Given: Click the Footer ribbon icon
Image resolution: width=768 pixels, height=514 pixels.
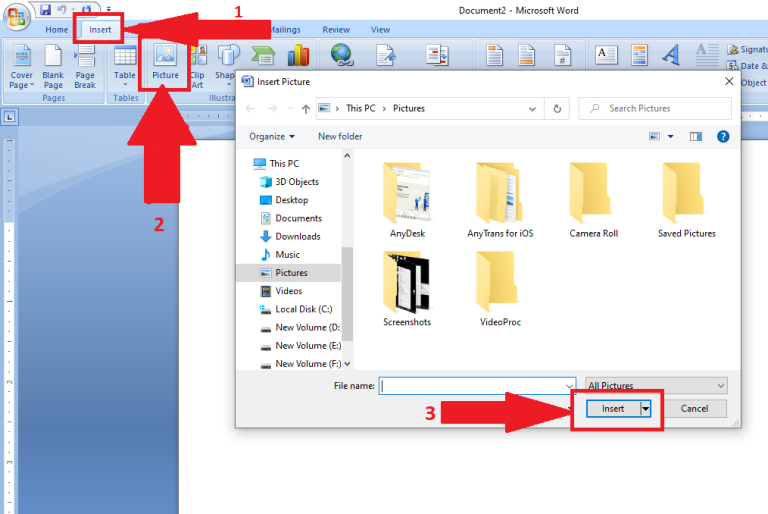Looking at the screenshot, I should coord(526,55).
